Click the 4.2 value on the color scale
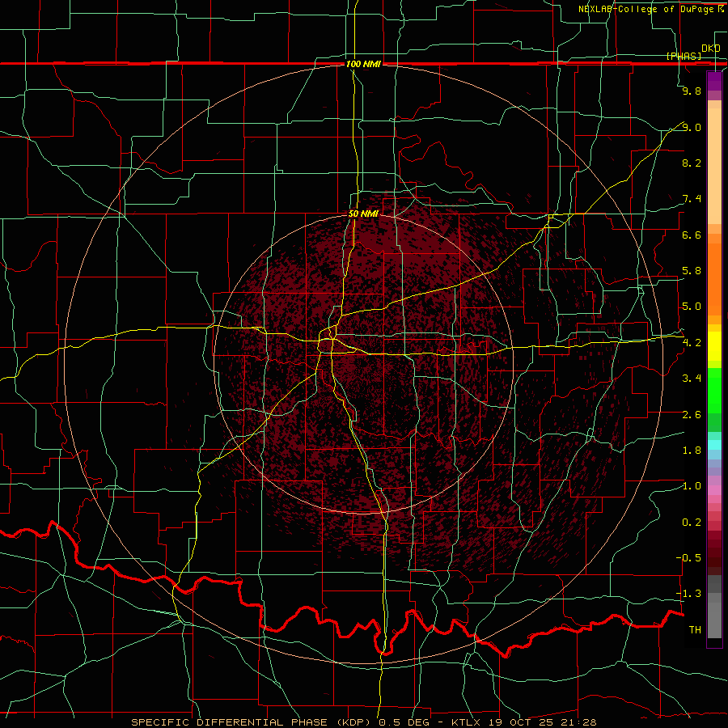Screen dimensions: 728x728 (x=692, y=343)
